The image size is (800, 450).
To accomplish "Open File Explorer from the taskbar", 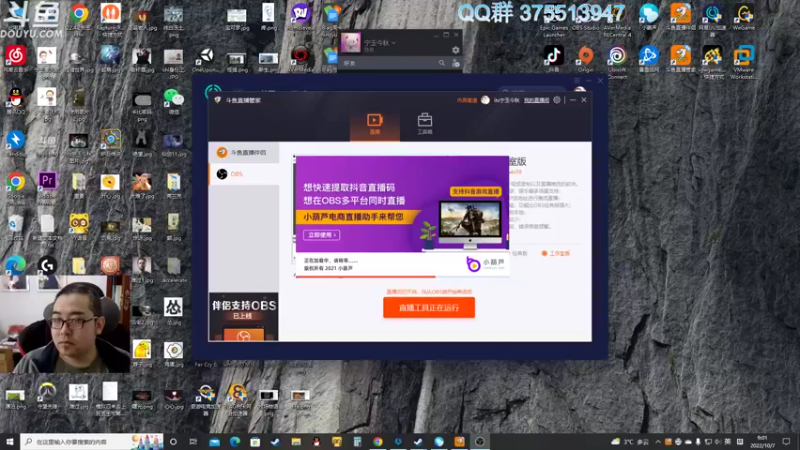I will (296, 441).
